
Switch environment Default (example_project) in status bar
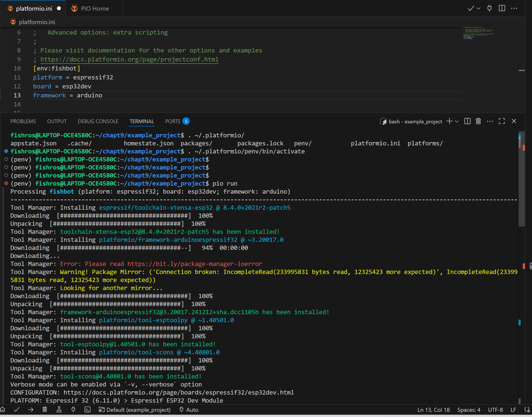point(135,410)
